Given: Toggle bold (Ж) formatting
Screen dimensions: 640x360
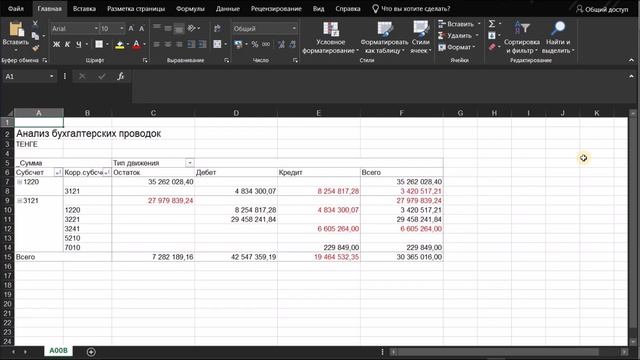Looking at the screenshot, I should pos(56,44).
